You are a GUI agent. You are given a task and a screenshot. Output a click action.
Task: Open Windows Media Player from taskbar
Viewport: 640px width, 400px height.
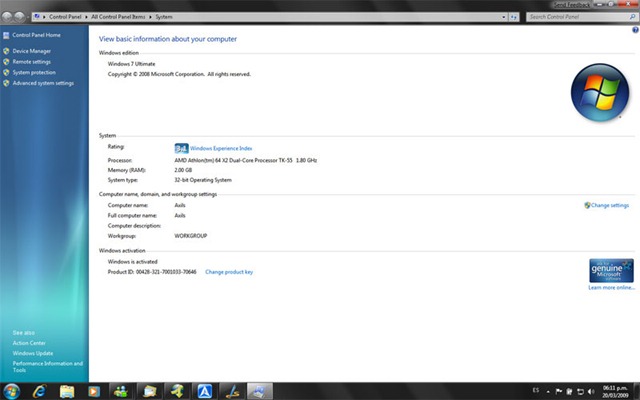94,391
